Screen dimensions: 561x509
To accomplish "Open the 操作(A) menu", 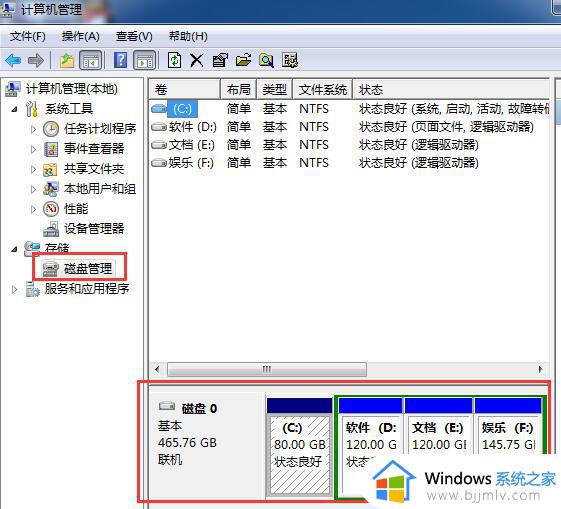I will click(x=81, y=36).
